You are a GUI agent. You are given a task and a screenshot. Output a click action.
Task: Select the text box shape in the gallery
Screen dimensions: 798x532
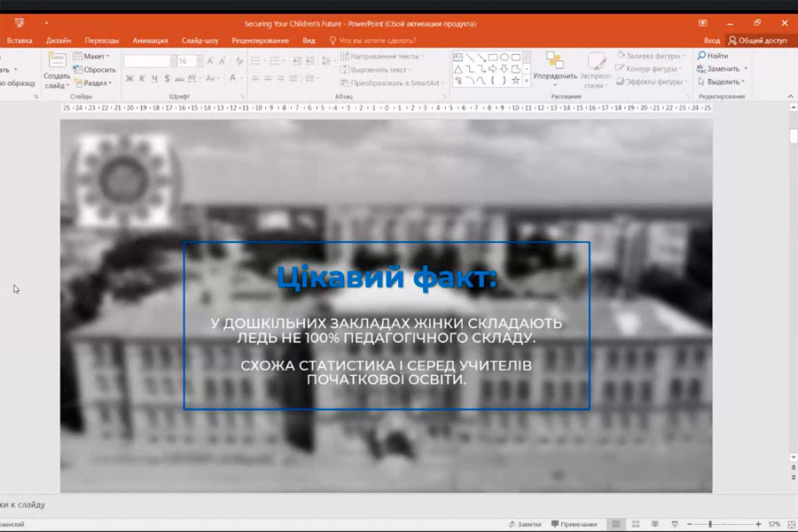pos(458,58)
